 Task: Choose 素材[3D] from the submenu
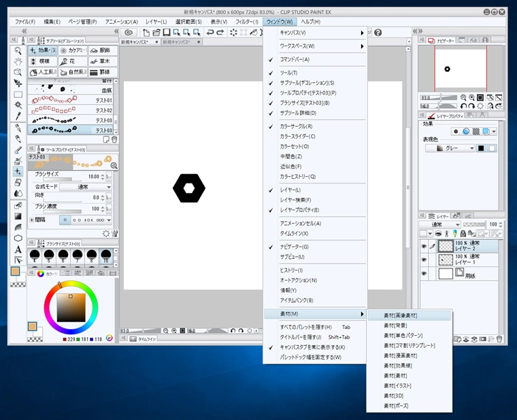[410, 396]
